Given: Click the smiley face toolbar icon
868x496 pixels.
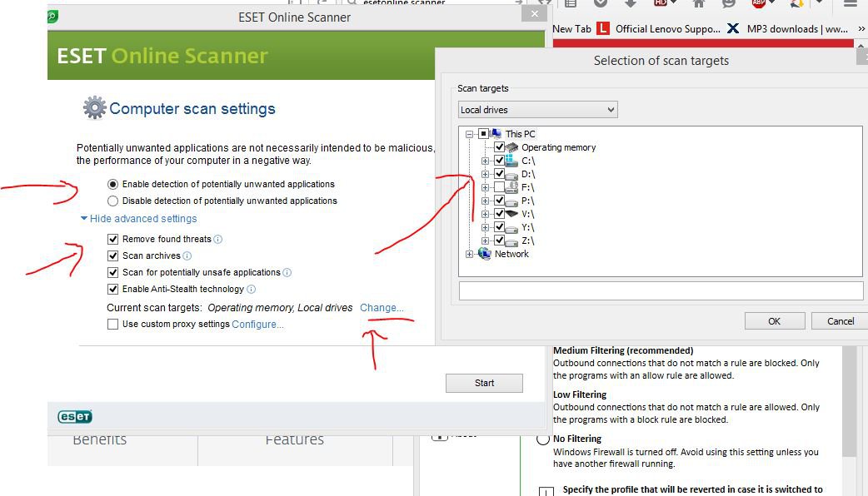Looking at the screenshot, I should (x=729, y=3).
